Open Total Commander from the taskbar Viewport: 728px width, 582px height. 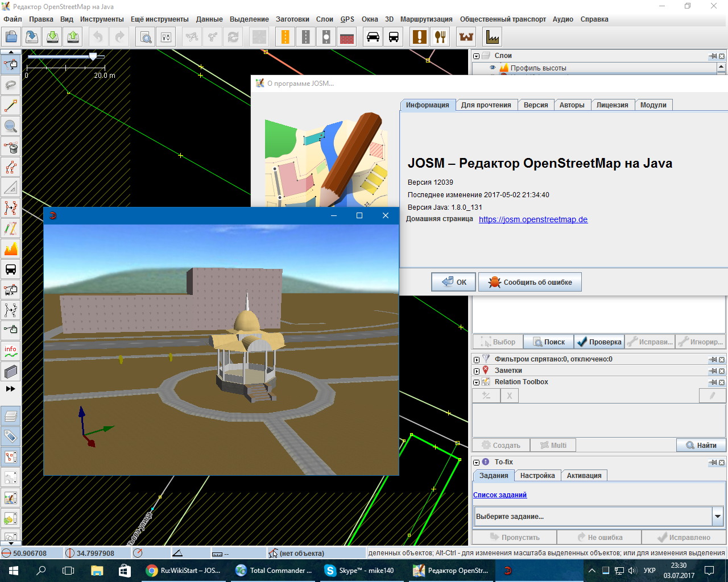(274, 571)
